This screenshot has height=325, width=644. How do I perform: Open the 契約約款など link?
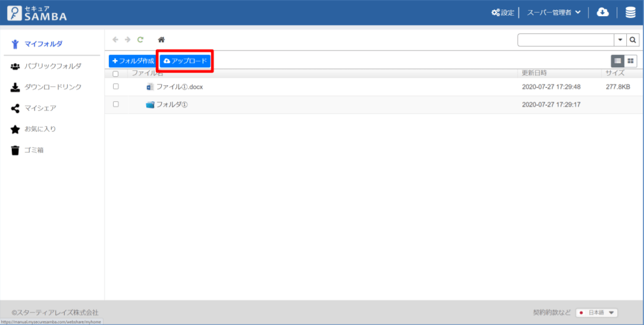point(552,312)
